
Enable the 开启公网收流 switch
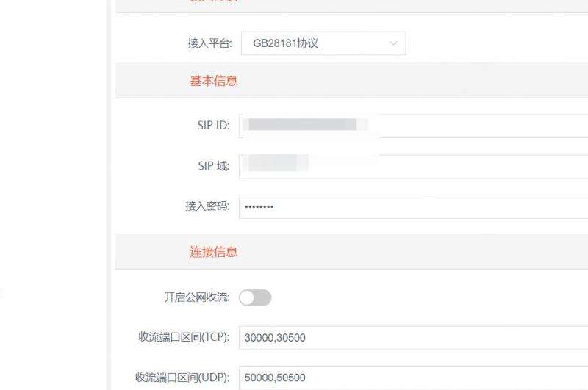pyautogui.click(x=255, y=297)
